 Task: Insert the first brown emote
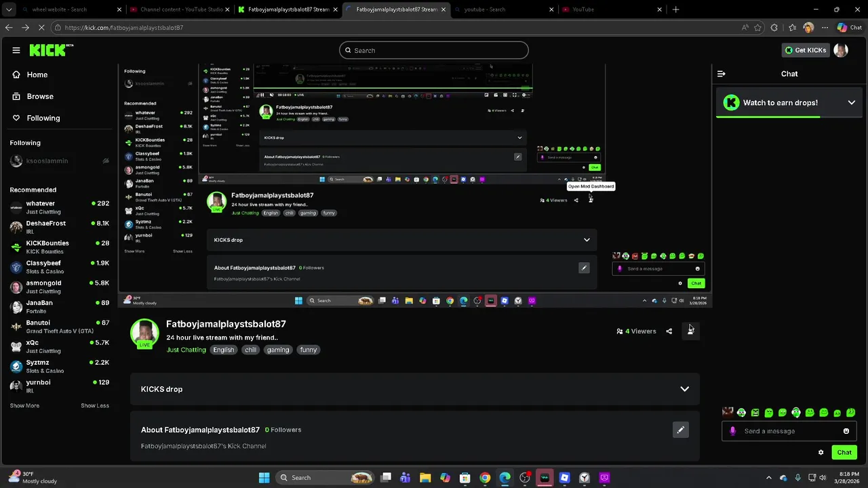point(728,412)
